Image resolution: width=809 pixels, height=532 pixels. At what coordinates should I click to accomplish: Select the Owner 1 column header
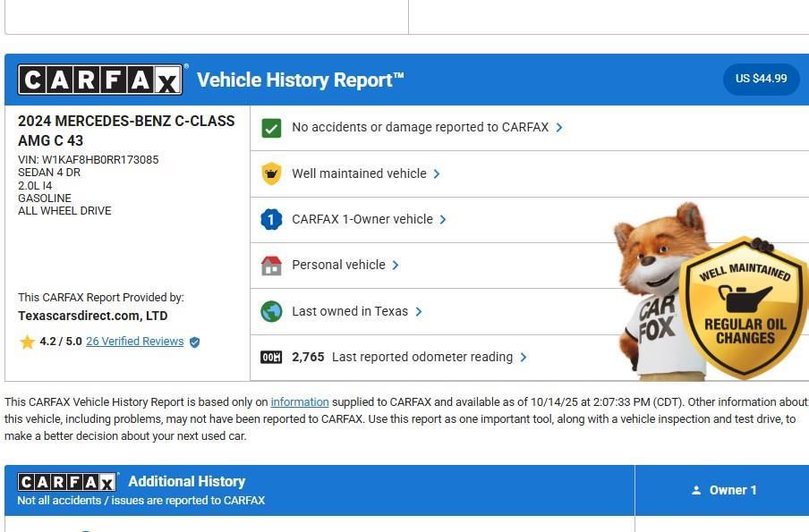723,490
